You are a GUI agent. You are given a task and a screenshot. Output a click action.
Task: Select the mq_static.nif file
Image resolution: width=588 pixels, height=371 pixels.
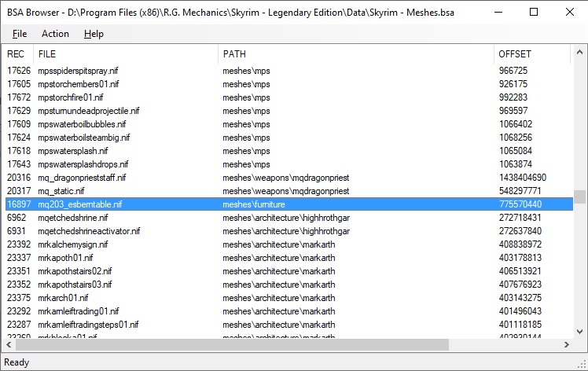tap(61, 191)
